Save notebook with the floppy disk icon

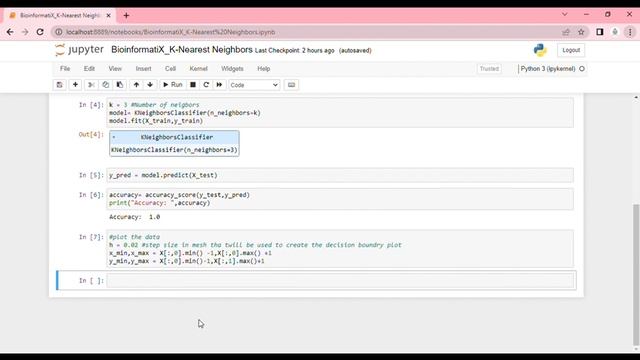point(60,85)
